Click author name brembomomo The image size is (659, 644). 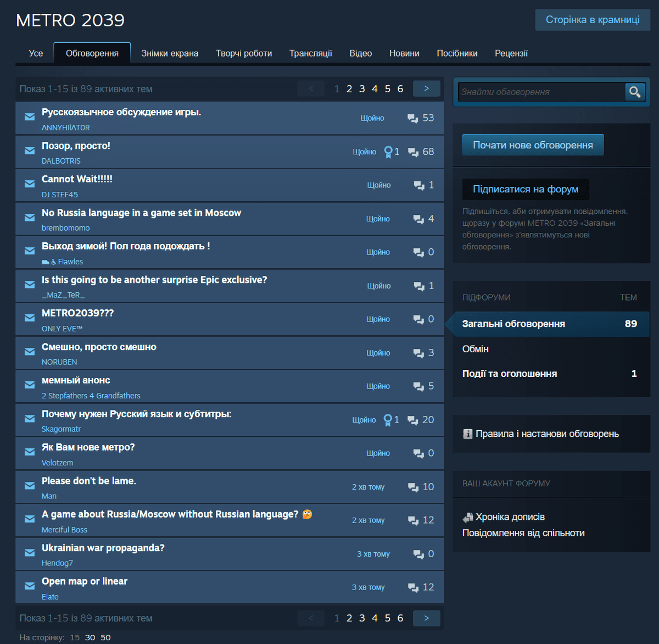pyautogui.click(x=65, y=228)
